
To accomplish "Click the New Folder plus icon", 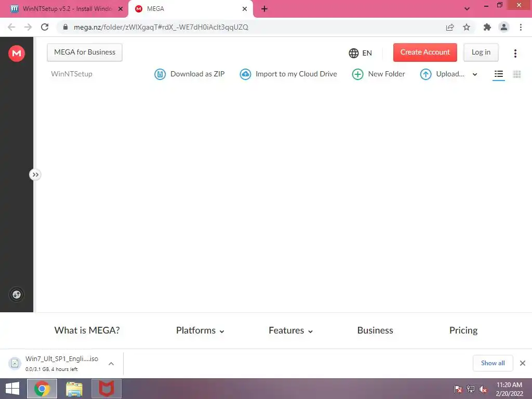I will pos(357,74).
